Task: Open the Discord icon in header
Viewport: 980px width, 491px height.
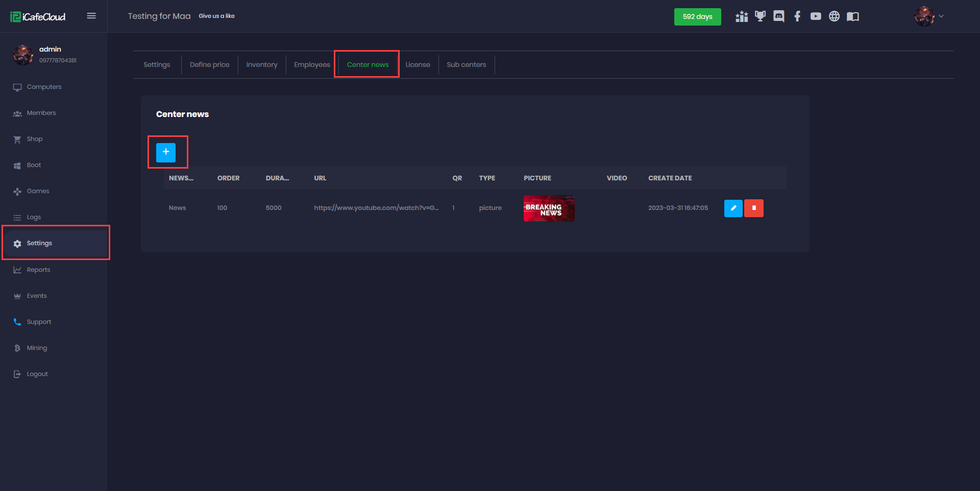Action: click(x=778, y=16)
